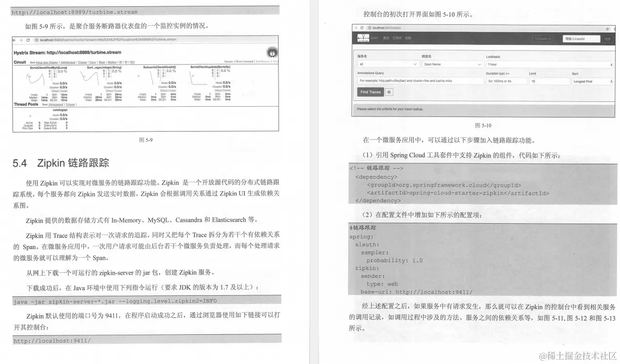
Task: Click Short-Circuited legend label
Action: pos(245,62)
